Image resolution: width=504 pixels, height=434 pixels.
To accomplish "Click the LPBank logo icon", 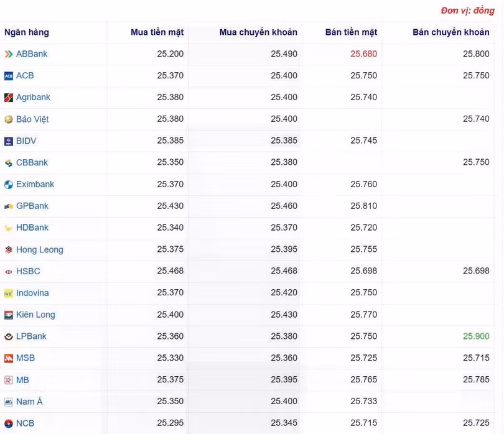I will tap(9, 336).
